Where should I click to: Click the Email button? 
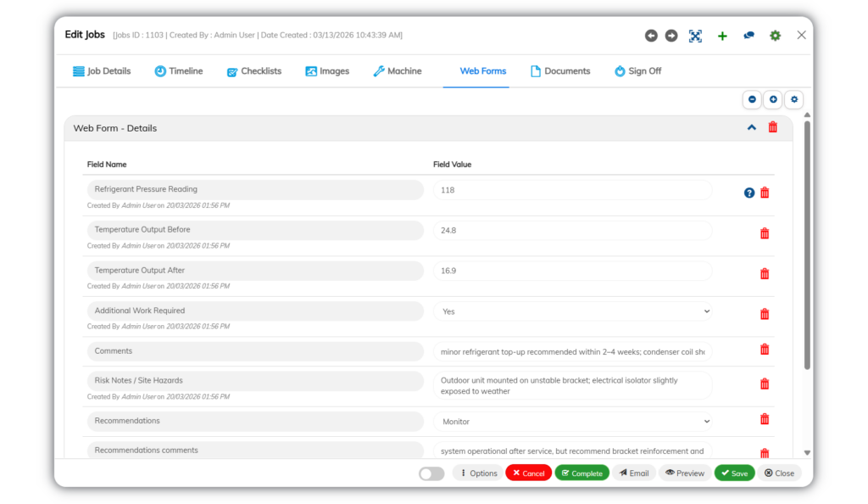tap(634, 473)
